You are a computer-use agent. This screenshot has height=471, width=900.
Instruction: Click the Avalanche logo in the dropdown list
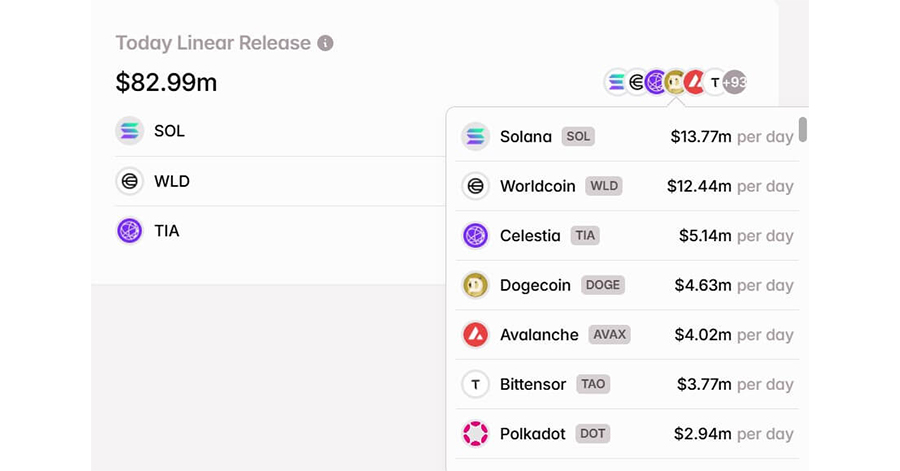pyautogui.click(x=475, y=334)
